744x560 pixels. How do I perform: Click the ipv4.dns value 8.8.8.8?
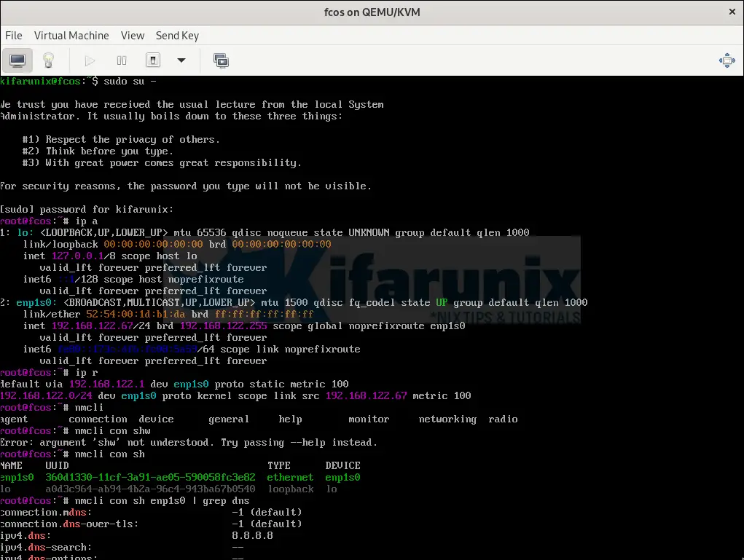pyautogui.click(x=252, y=535)
